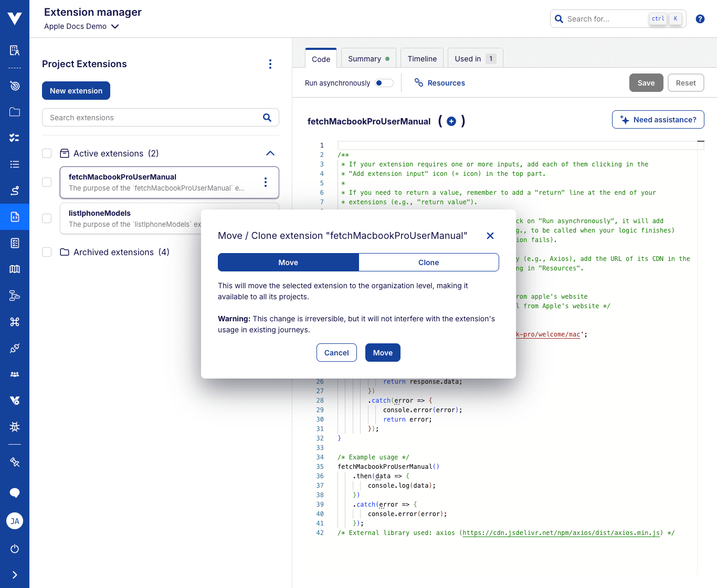Open the Apple Docs Demo project dropdown

tap(81, 26)
